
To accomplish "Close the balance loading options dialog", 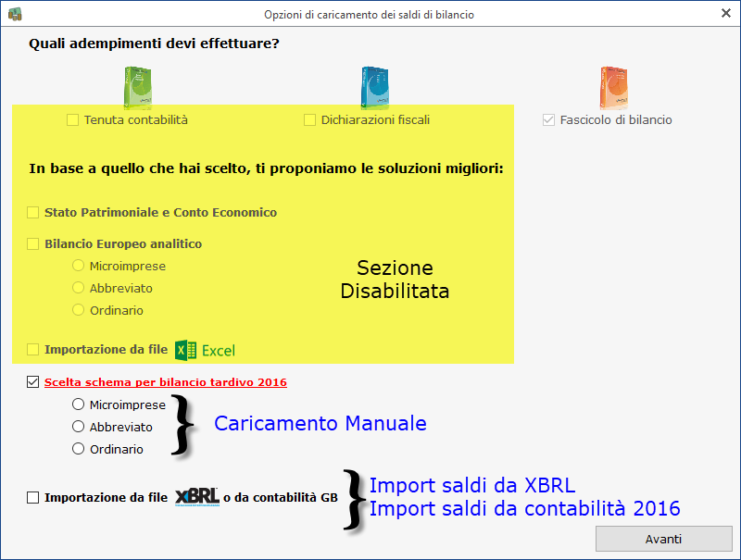I will (x=725, y=14).
